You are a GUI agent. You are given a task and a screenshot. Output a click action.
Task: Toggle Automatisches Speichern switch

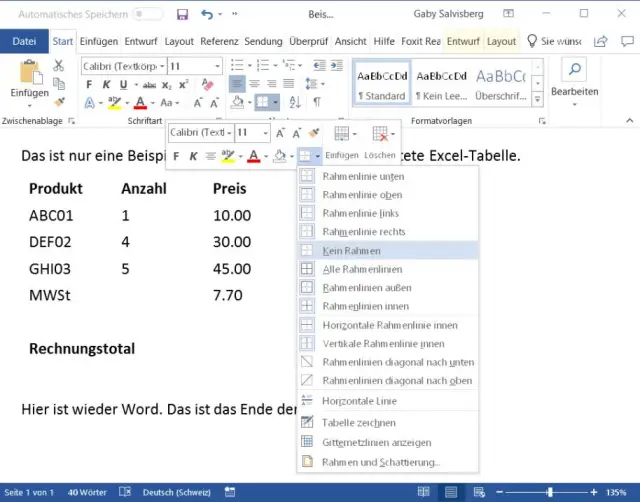point(147,14)
